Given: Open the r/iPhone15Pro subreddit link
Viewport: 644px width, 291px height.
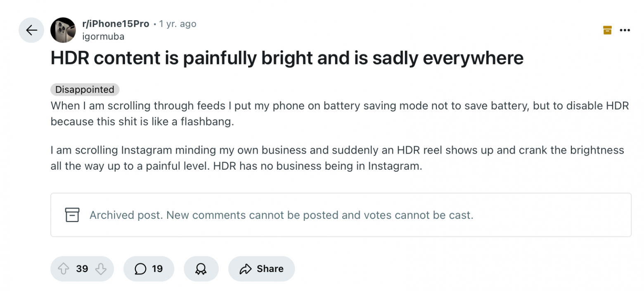Looking at the screenshot, I should click(x=116, y=24).
